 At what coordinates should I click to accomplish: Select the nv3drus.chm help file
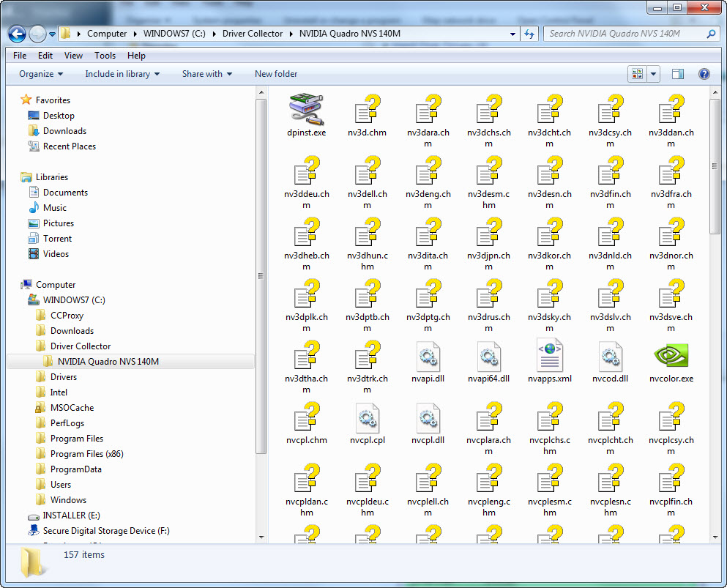point(488,294)
